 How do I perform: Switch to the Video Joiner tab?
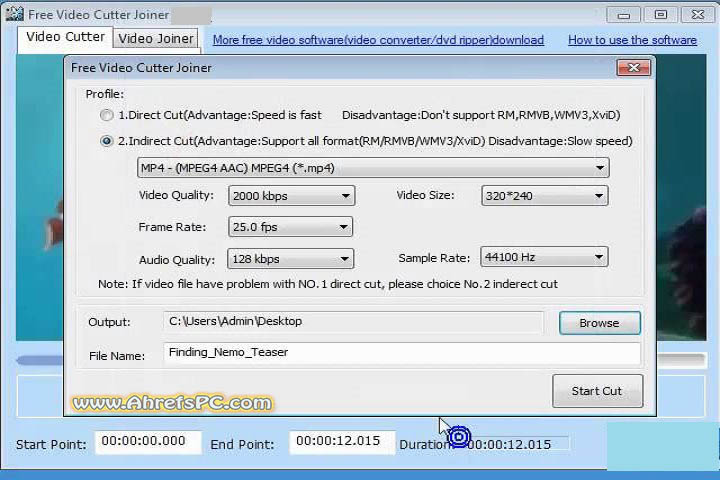[156, 39]
